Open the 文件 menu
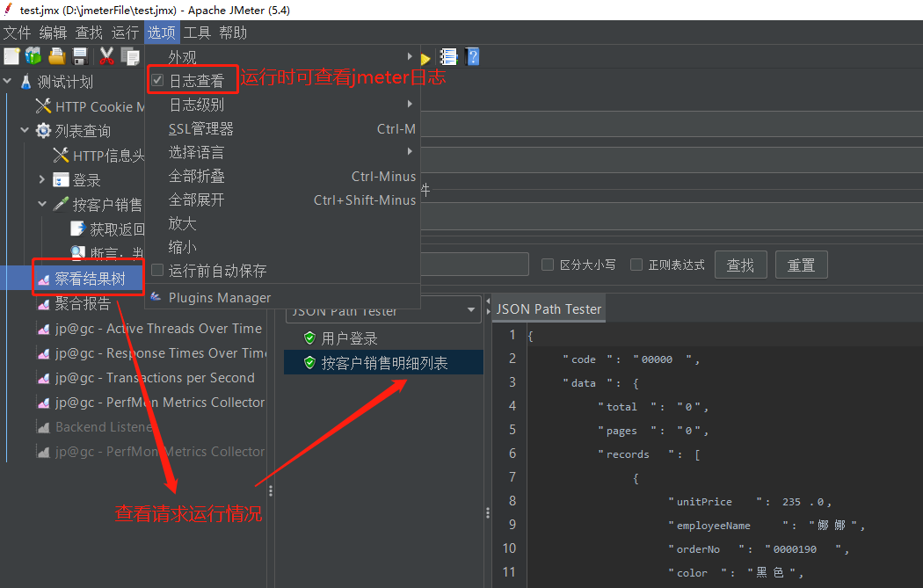Viewport: 923px width, 588px height. 17,33
